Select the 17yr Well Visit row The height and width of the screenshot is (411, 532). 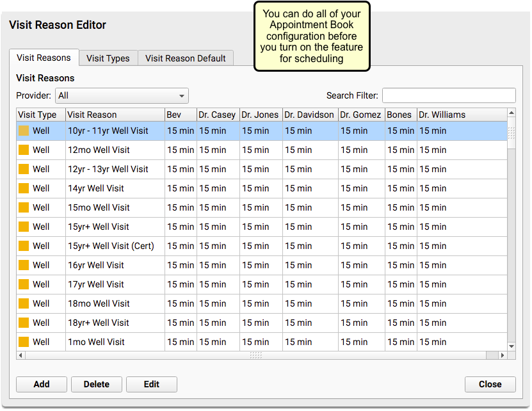262,284
